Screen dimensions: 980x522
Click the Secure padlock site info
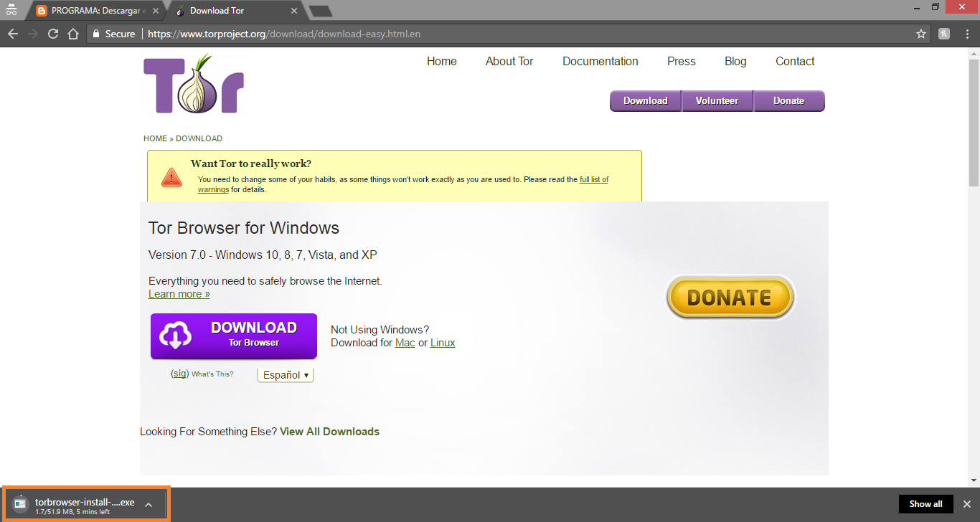point(113,34)
